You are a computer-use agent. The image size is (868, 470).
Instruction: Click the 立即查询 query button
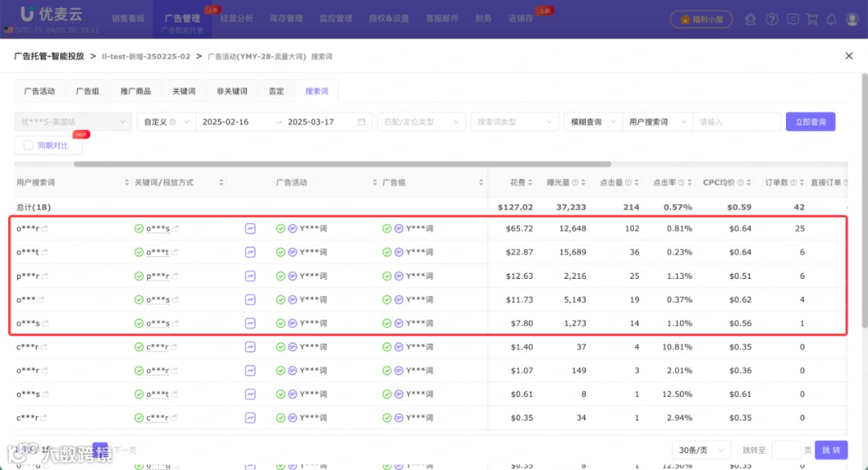click(809, 121)
